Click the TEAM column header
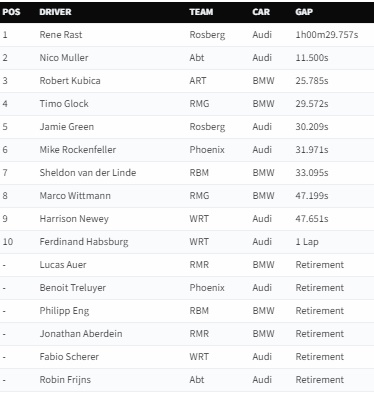The width and height of the screenshot is (374, 402). (201, 12)
